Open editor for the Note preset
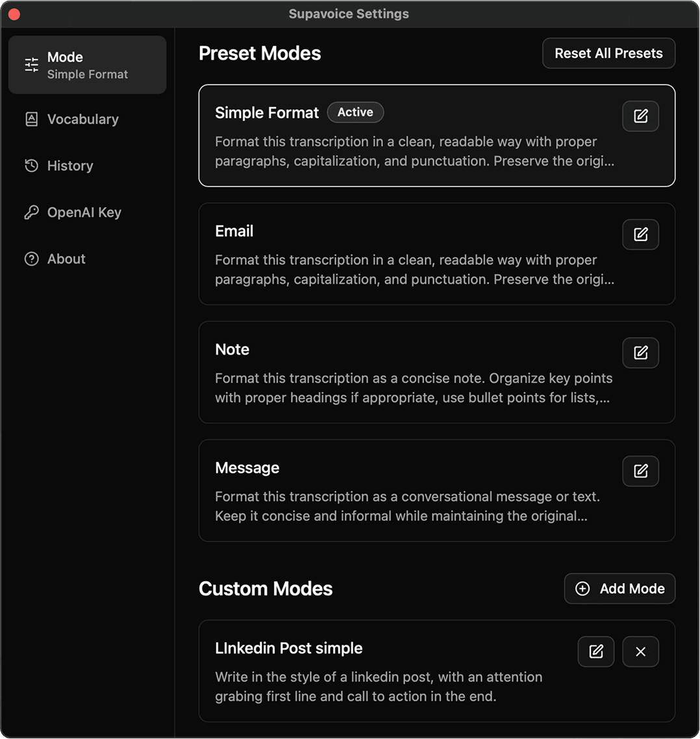This screenshot has width=700, height=739. coord(640,353)
